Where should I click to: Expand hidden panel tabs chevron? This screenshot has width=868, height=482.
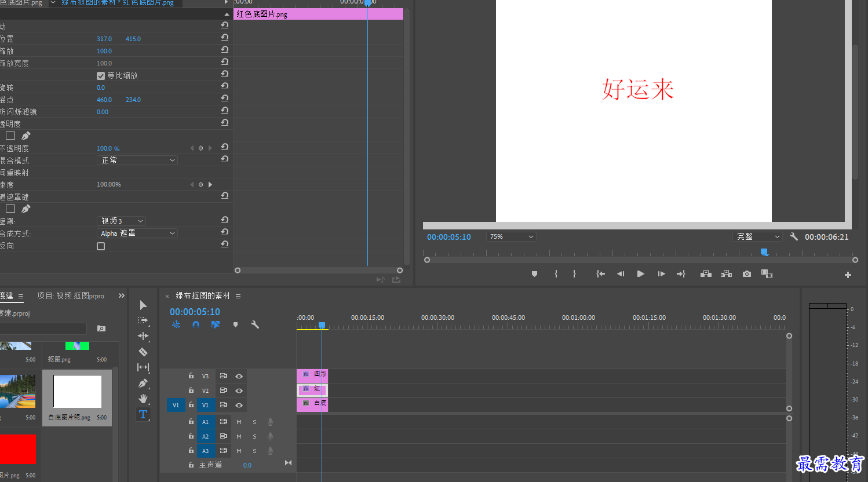(122, 296)
